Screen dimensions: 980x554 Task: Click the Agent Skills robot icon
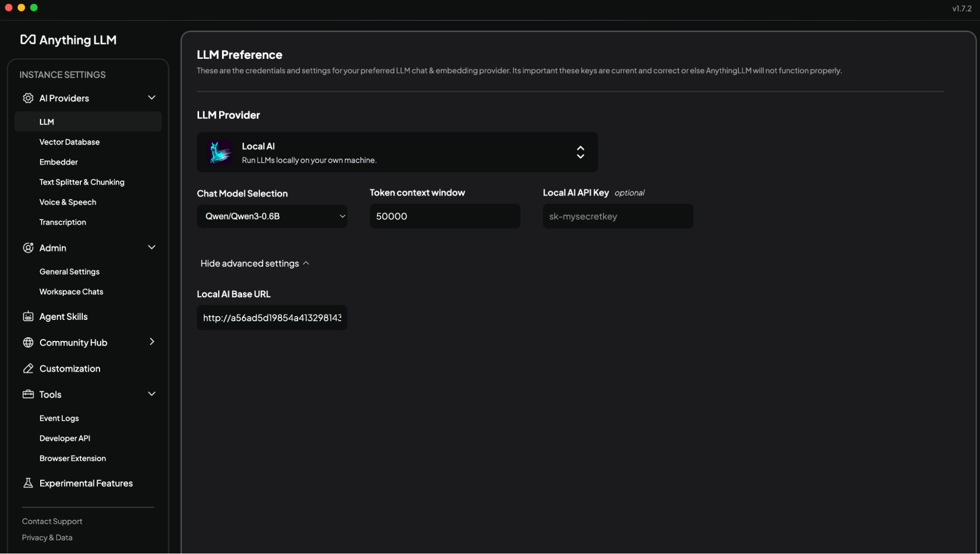[x=28, y=316]
